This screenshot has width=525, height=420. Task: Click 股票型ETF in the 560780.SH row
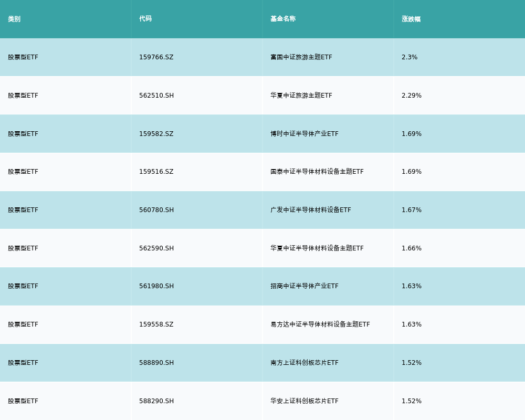click(23, 210)
